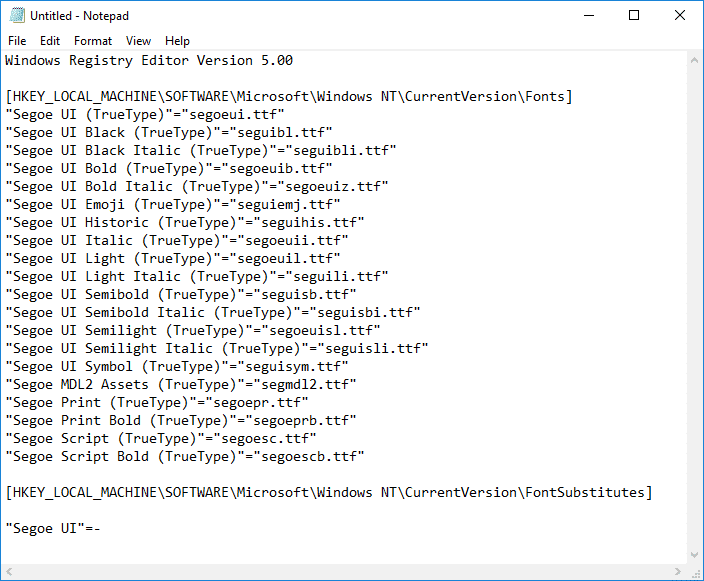This screenshot has width=704, height=581.
Task: Click the "Untitled - Notepad" title bar text
Action: click(x=79, y=16)
